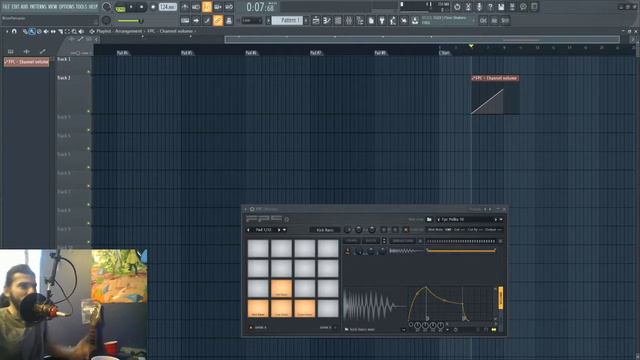The width and height of the screenshot is (640, 360).
Task: Click the Play transport button
Action: [131, 7]
